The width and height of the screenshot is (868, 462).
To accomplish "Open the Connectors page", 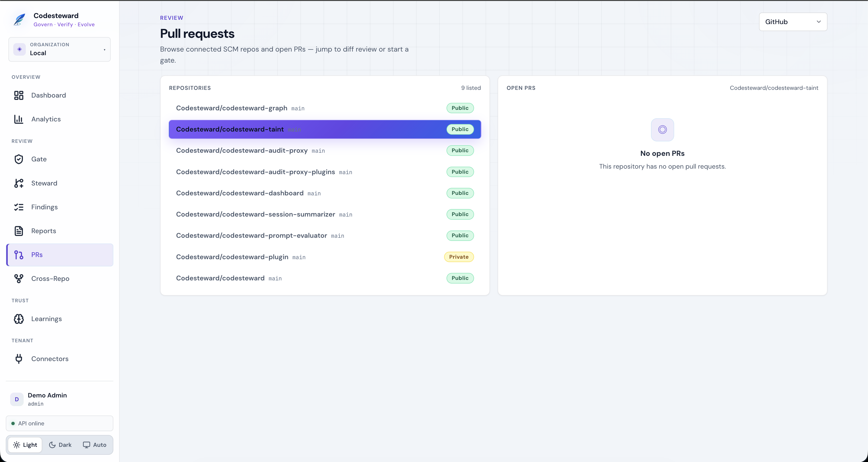I will 60,359.
